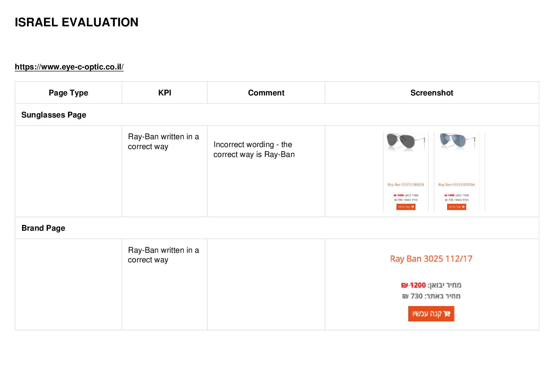
Task: Click the ISRAEL EVALUATION heading
Action: (x=77, y=22)
